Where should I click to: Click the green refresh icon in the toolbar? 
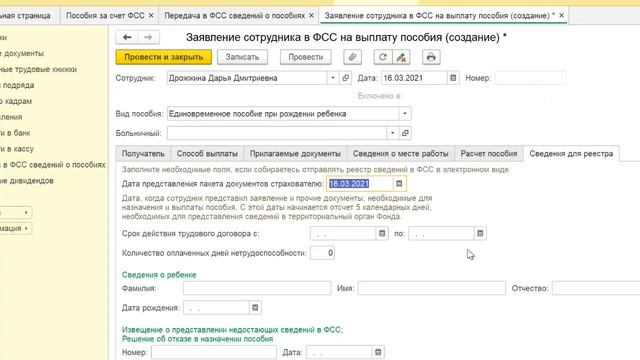[x=382, y=57]
